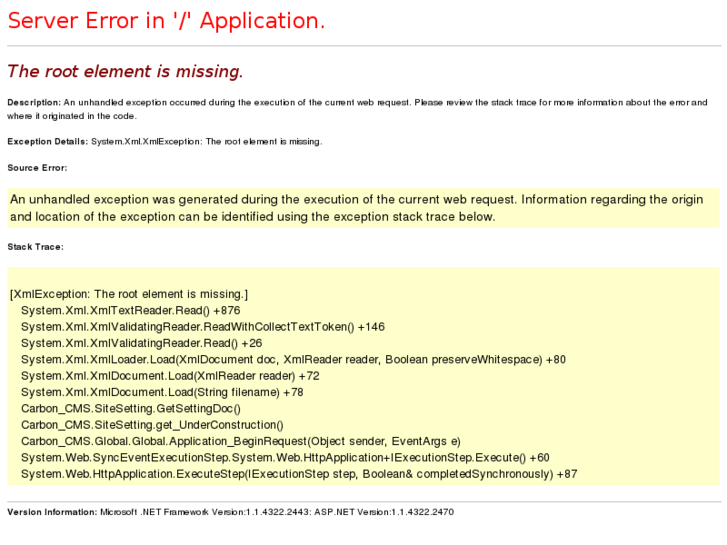The height and width of the screenshot is (545, 727).
Task: Click 'System.Xml.XmlTextReader.Read() +876' stack line
Action: [131, 310]
